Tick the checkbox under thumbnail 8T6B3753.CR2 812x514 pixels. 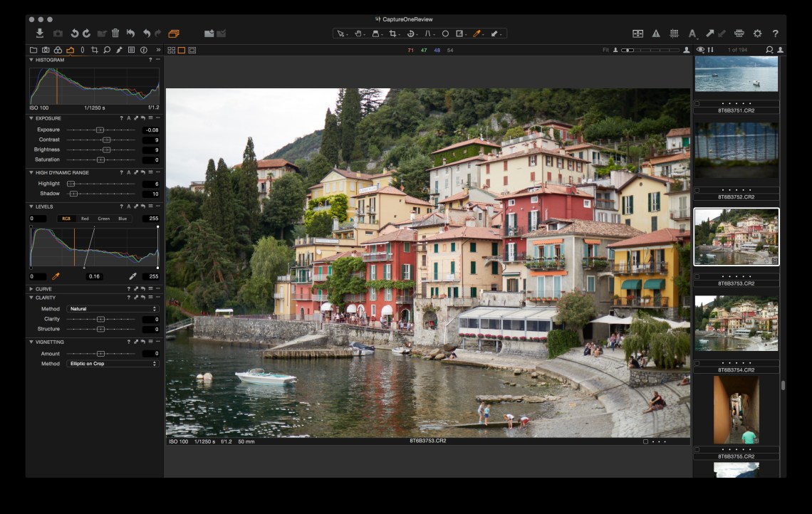(x=697, y=277)
